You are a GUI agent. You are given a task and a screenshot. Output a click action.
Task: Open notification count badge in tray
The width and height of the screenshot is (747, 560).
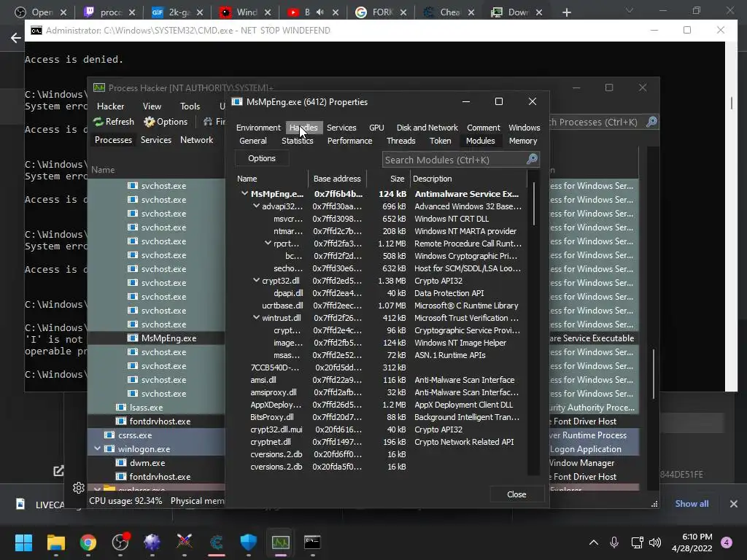point(727,542)
